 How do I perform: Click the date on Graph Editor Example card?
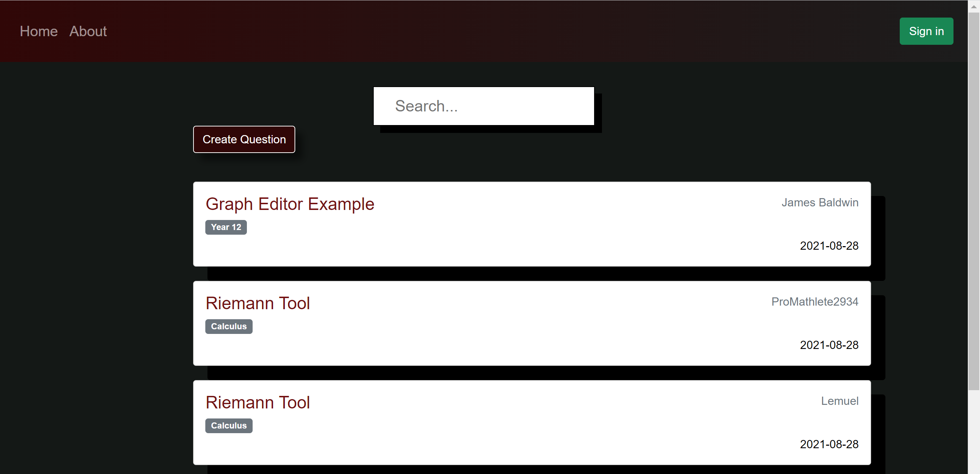828,246
